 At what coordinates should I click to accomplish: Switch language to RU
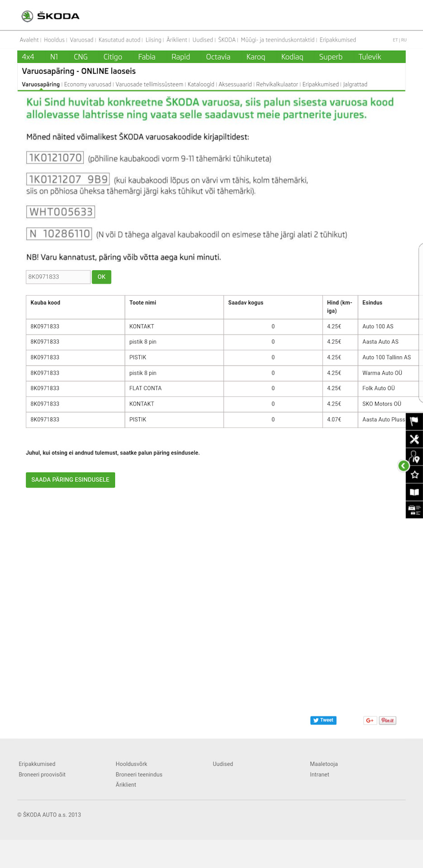coord(404,40)
